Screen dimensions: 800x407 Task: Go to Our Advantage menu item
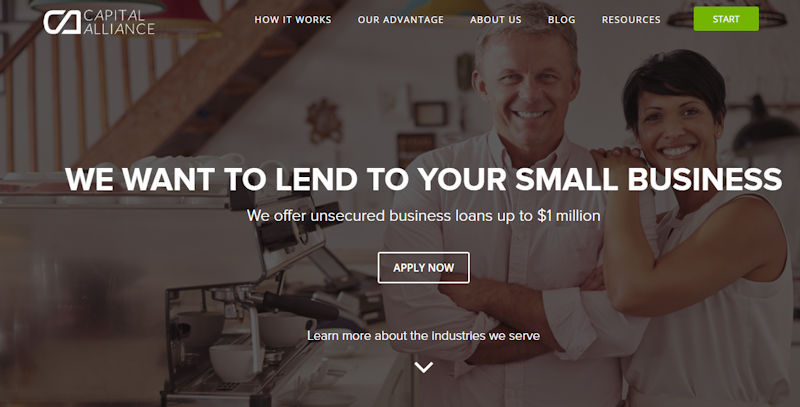click(x=401, y=20)
